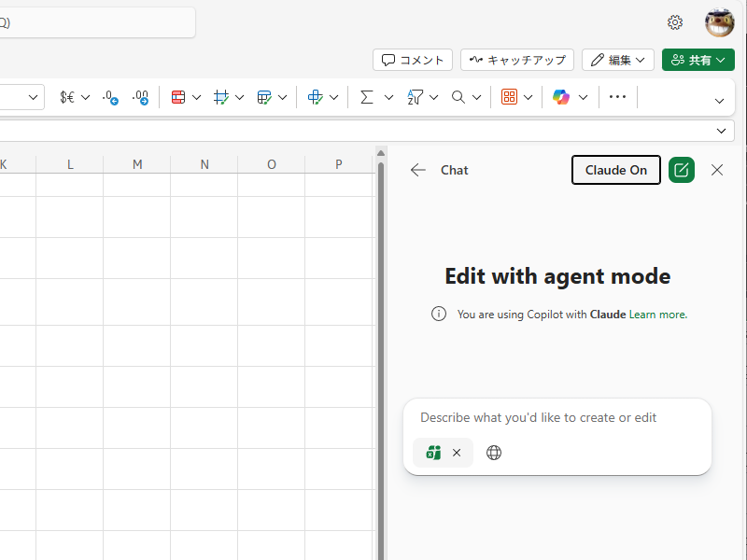
Task: Open the キャッチアップ catch-up button
Action: [517, 60]
